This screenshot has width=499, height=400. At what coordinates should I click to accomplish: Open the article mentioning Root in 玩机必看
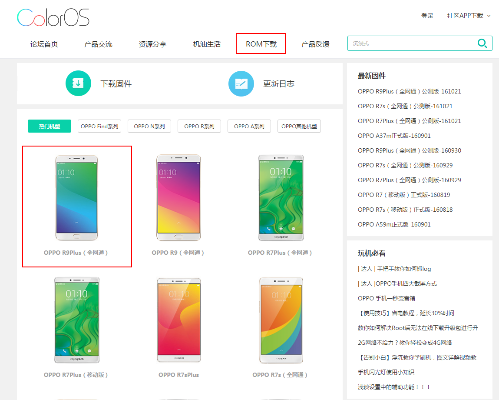click(x=418, y=328)
